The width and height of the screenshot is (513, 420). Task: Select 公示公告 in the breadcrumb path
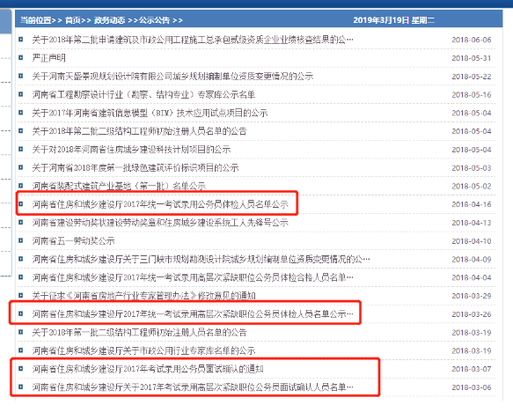[154, 20]
